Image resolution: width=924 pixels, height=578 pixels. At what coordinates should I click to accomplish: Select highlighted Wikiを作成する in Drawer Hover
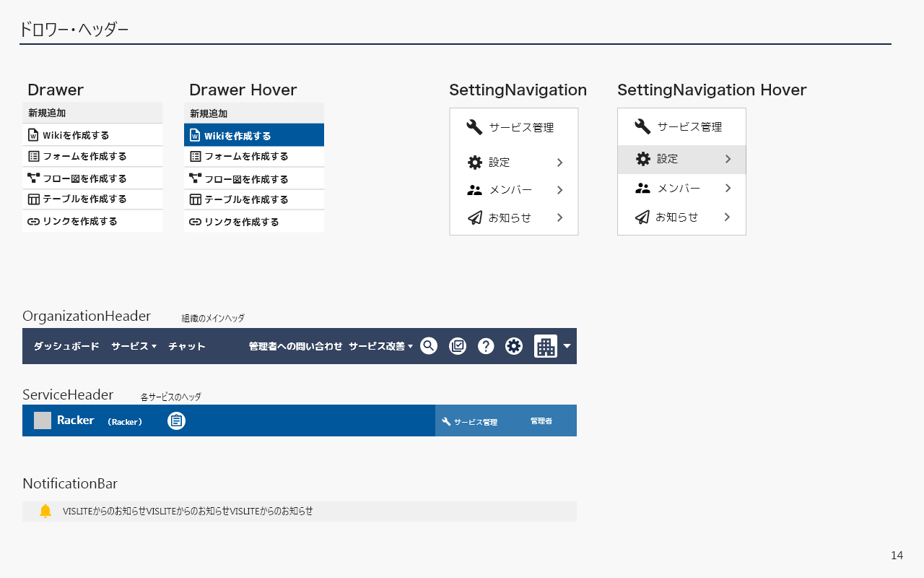coord(253,136)
